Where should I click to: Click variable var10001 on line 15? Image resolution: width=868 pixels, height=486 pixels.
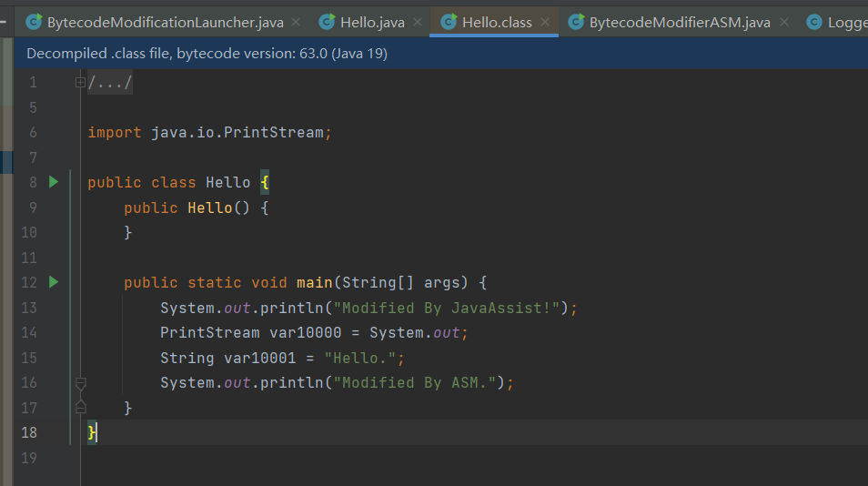(x=259, y=359)
